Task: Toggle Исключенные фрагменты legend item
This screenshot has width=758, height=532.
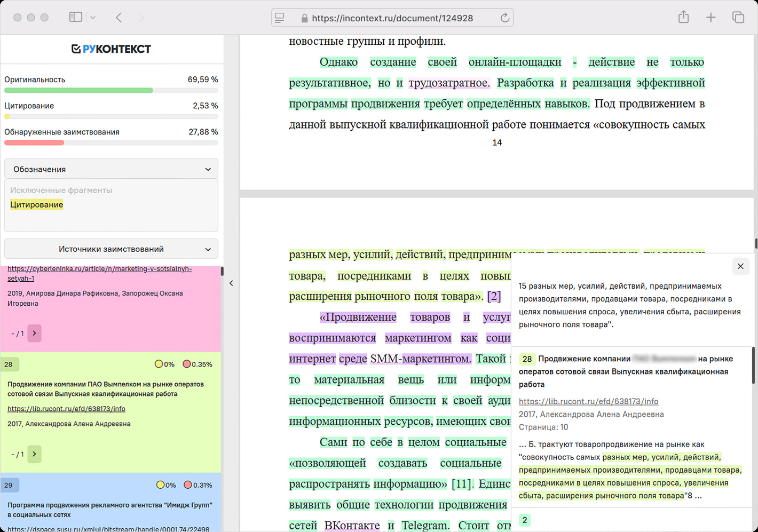Action: [x=61, y=190]
